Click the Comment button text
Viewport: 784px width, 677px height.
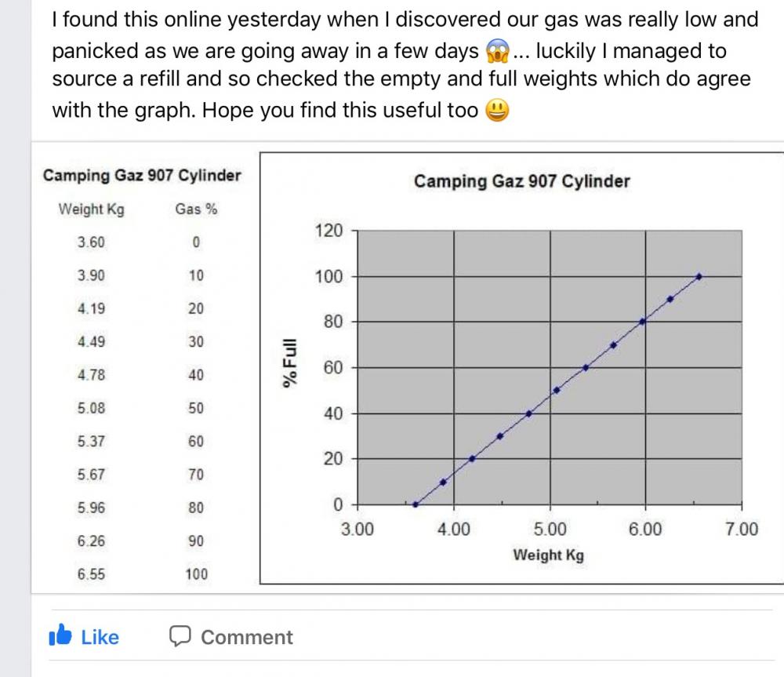247,637
